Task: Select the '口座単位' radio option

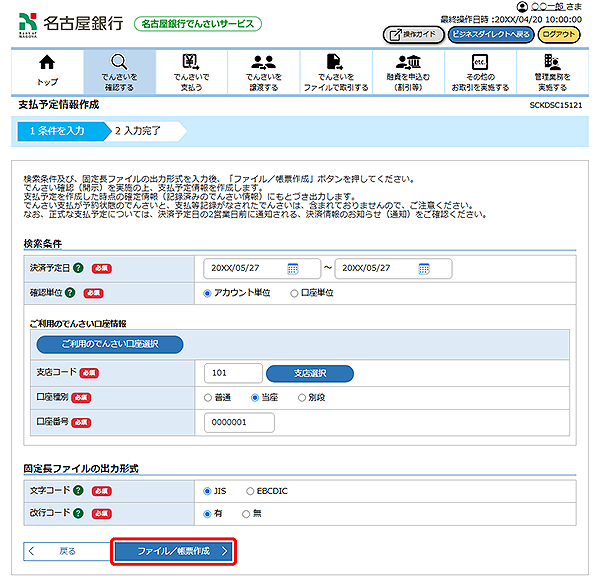Action: (294, 293)
